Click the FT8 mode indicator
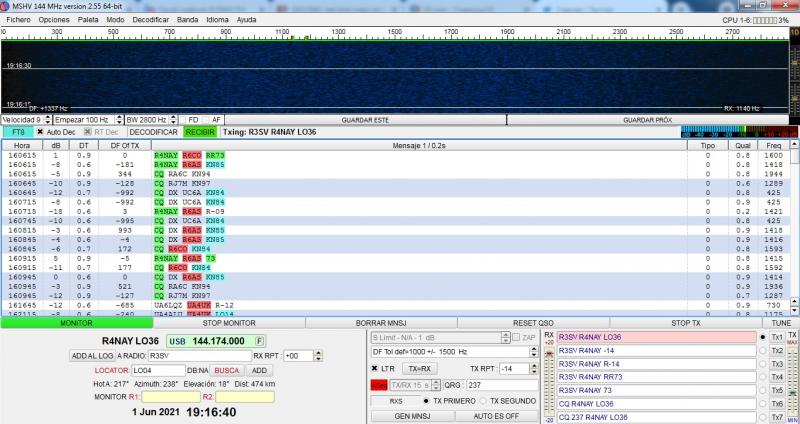Viewport: 800px width, 424px height. point(17,131)
